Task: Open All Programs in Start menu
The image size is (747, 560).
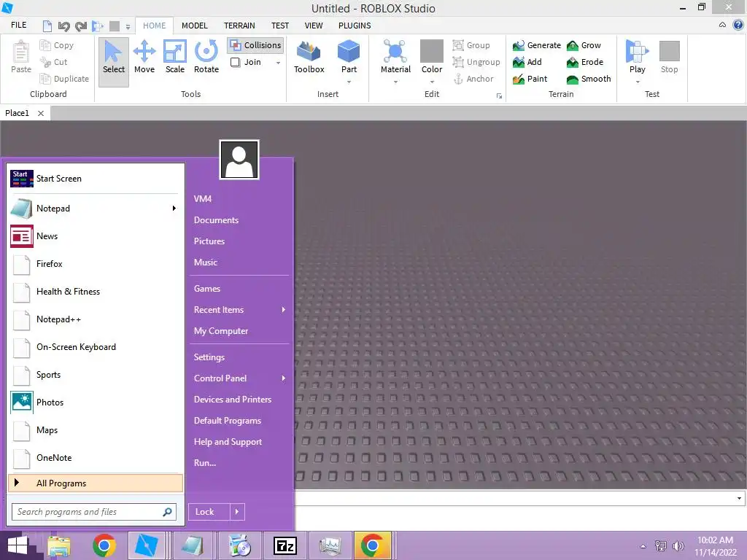Action: (x=96, y=483)
